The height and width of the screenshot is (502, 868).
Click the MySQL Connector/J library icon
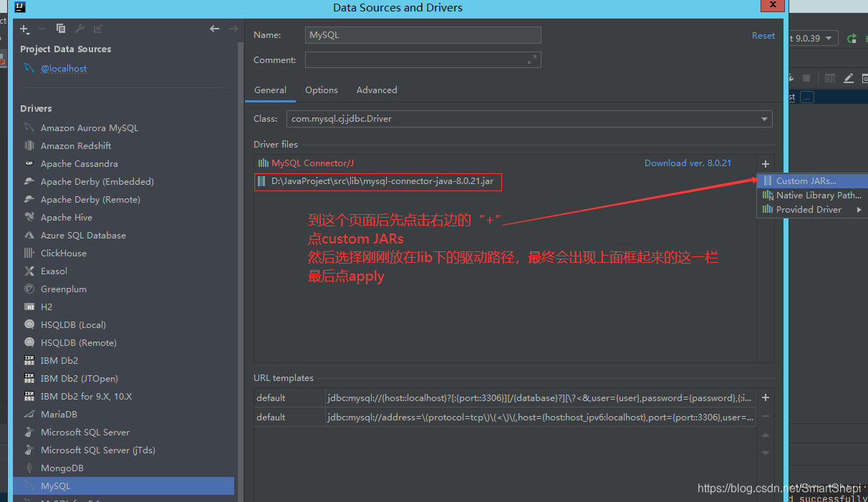(x=263, y=163)
